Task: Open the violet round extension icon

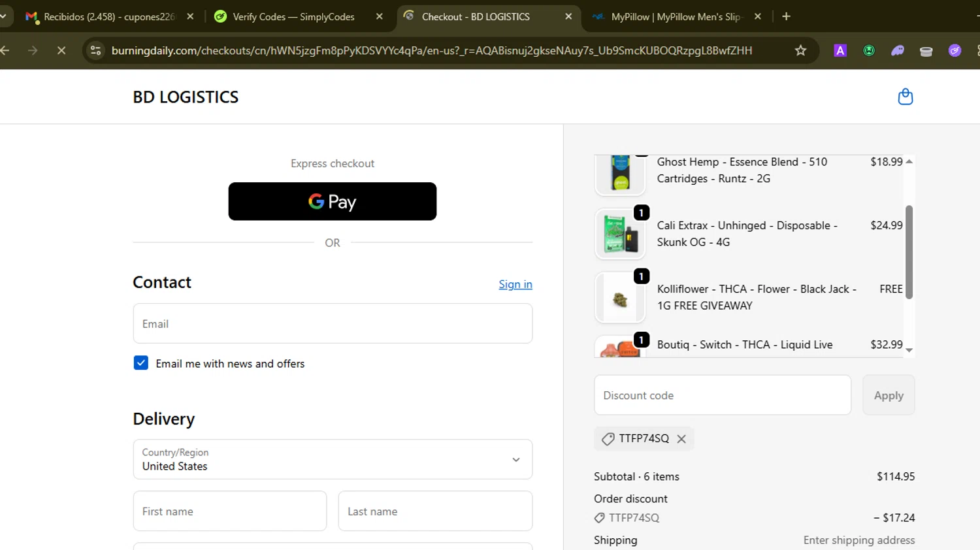Action: (x=955, y=50)
